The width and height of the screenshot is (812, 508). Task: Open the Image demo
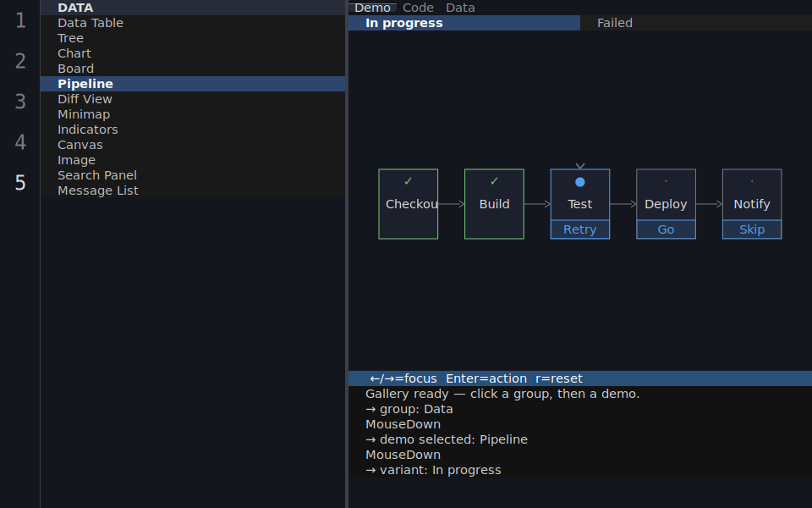coord(193,160)
